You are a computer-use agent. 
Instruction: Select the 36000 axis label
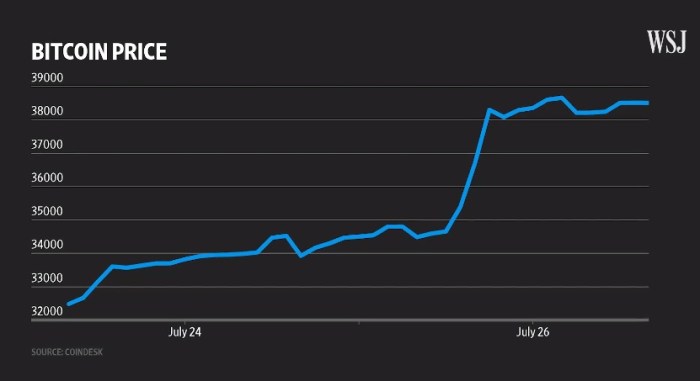(x=47, y=178)
